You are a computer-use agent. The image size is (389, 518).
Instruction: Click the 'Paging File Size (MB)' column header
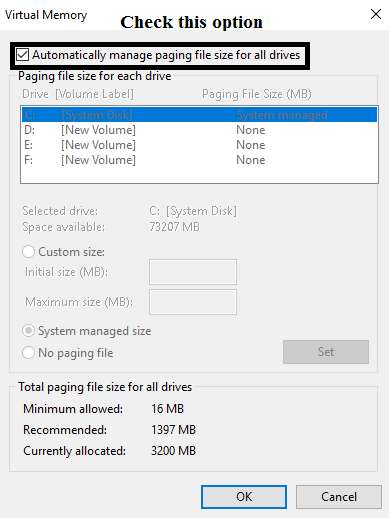pos(257,94)
